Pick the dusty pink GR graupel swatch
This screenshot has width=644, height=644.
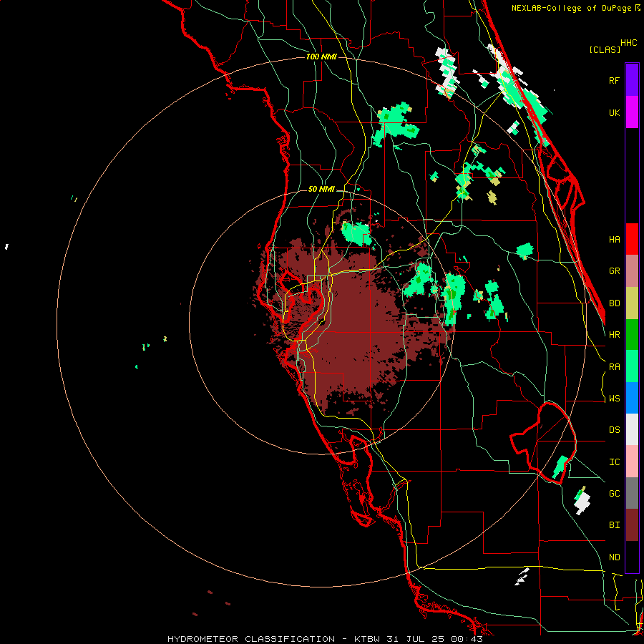(x=632, y=271)
